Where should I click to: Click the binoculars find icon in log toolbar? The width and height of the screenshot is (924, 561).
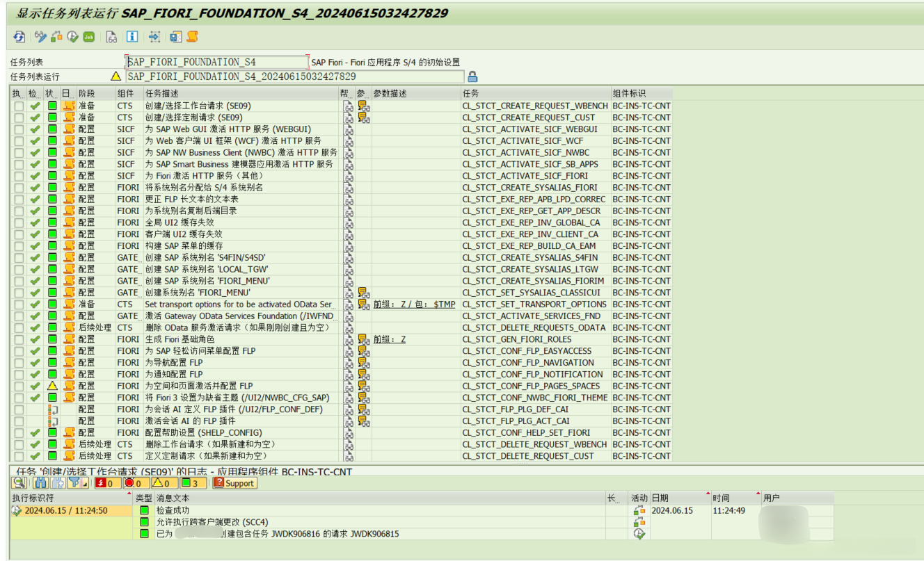(40, 483)
